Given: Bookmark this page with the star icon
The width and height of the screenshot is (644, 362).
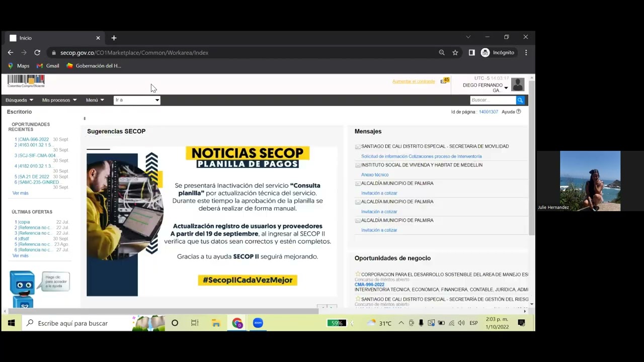Looking at the screenshot, I should point(455,52).
